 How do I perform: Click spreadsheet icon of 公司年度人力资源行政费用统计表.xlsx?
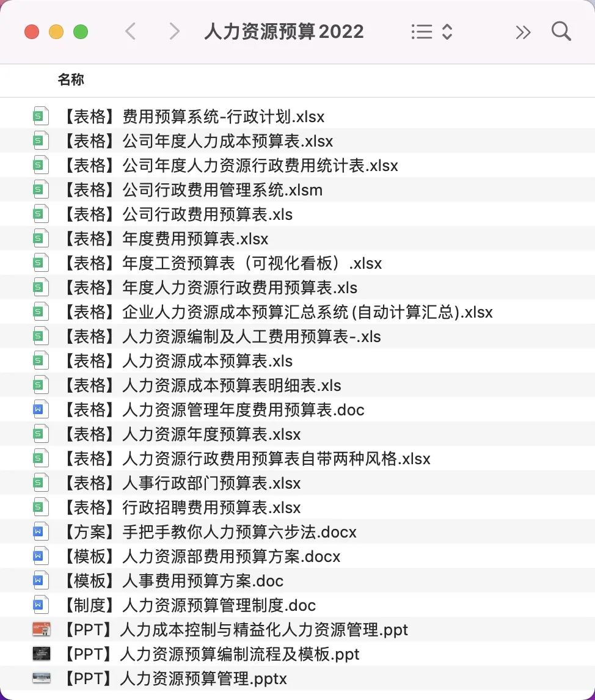click(x=40, y=165)
